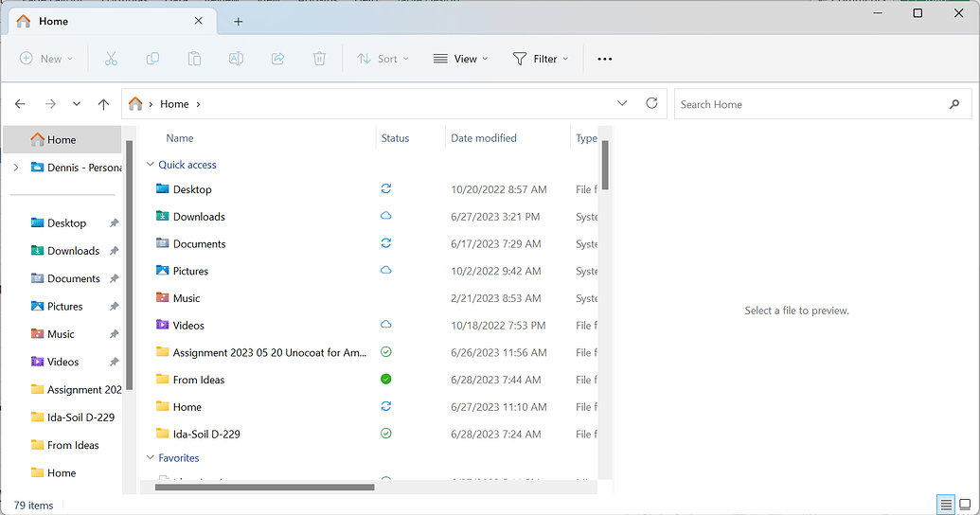
Task: Click Music folder icon in navigation pane
Action: point(38,334)
